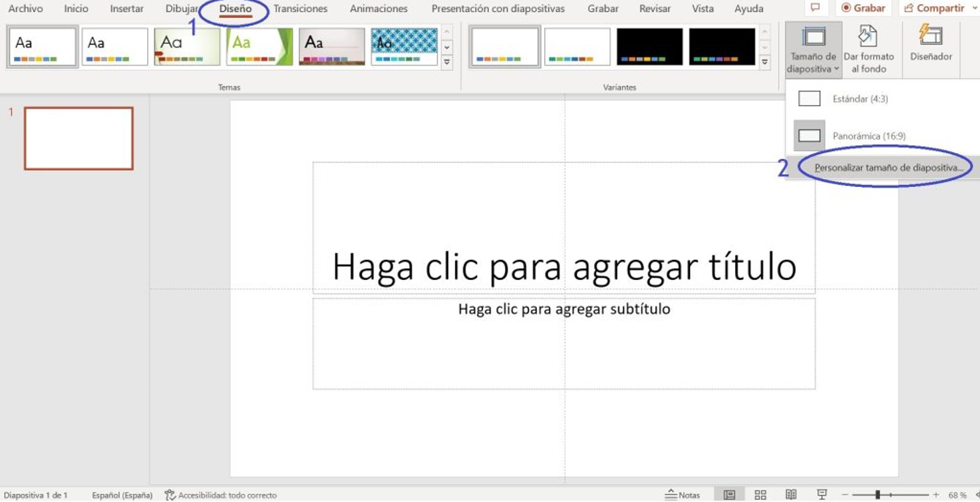Select normal view icon in status bar
The image size is (980, 502).
point(729,495)
